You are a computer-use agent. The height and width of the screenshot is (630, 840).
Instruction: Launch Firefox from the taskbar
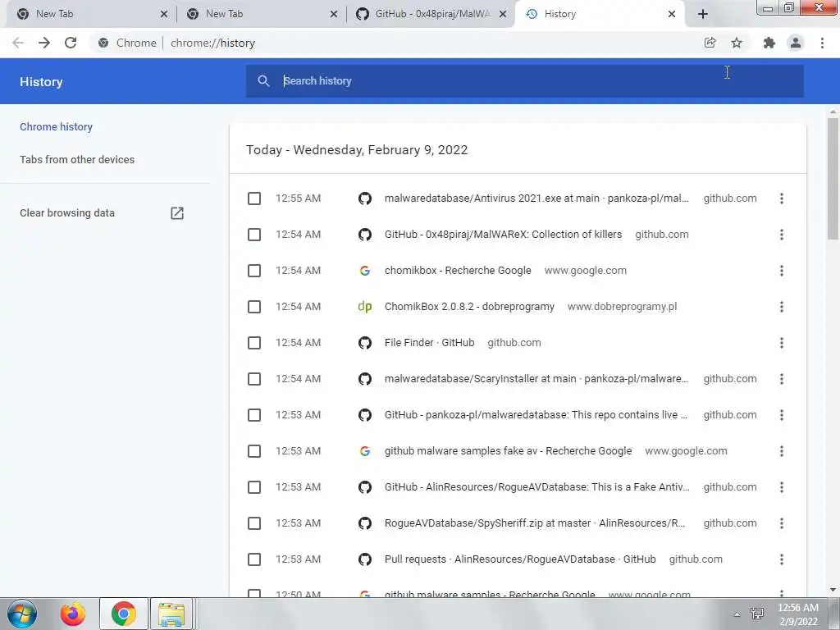pyautogui.click(x=73, y=614)
